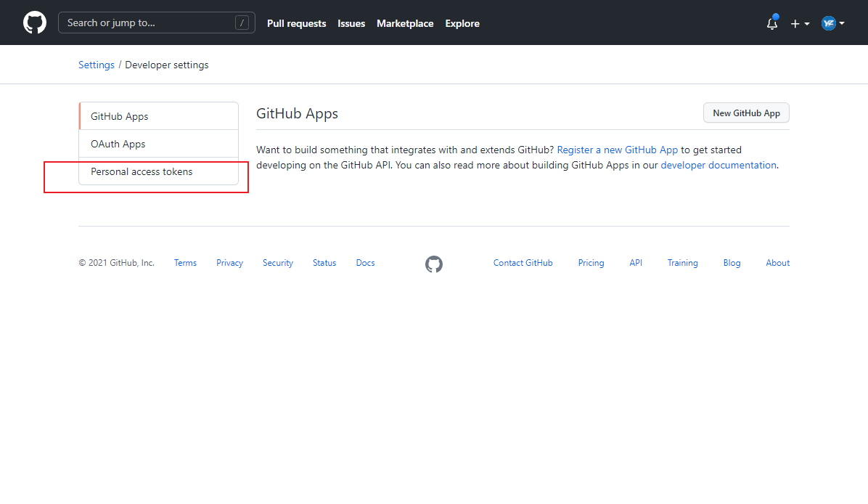
Task: Click Contact GitHub link
Action: [x=523, y=263]
